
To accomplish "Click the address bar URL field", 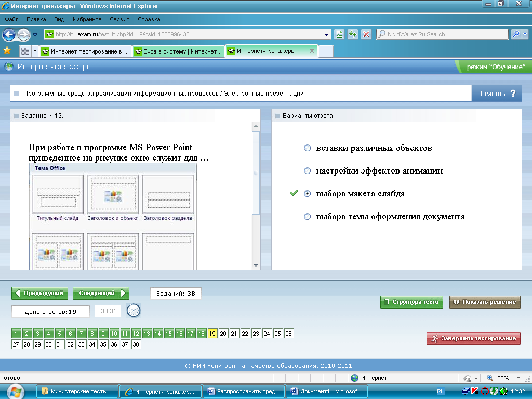I will click(x=188, y=34).
